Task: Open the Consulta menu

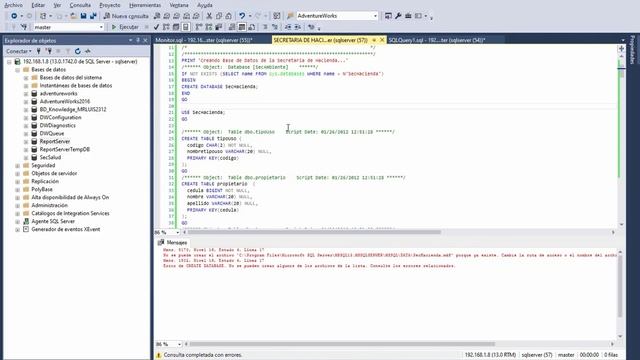Action: (x=80, y=5)
